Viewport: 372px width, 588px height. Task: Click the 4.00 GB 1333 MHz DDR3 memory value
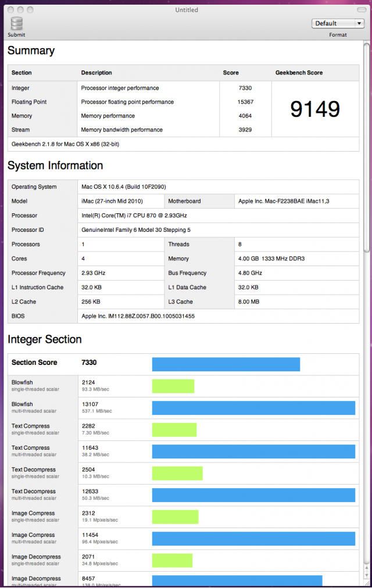271,259
